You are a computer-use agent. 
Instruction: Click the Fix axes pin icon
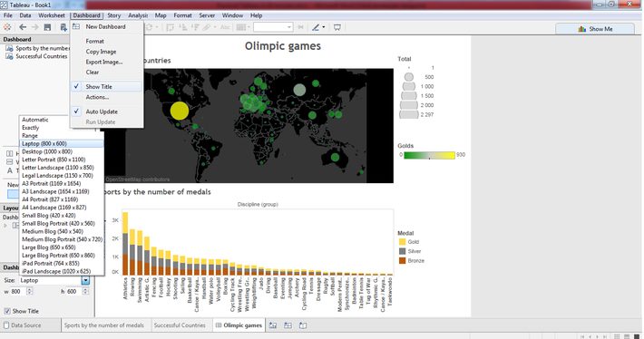point(300,27)
